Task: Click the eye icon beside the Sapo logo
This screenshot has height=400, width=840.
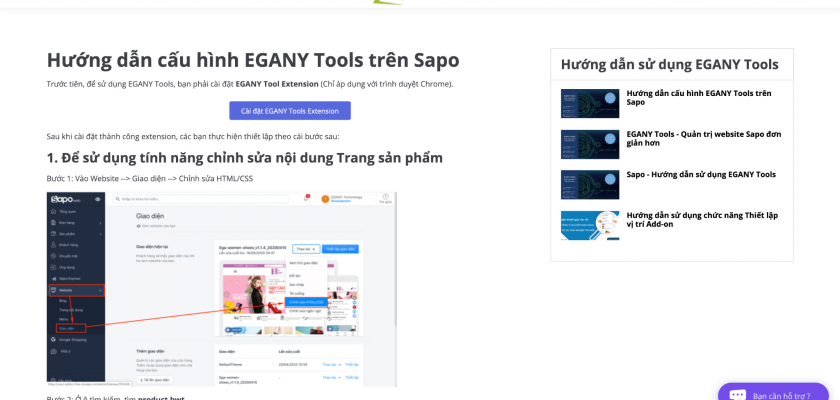Action: point(98,200)
